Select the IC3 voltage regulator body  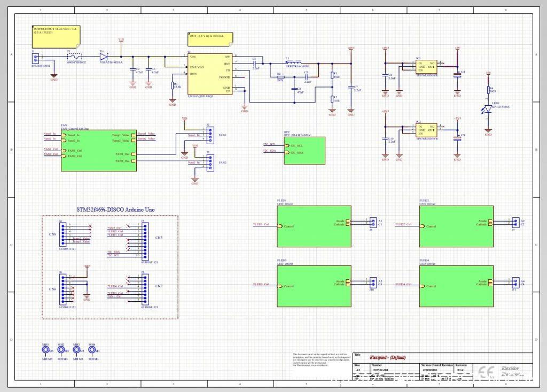[x=426, y=67]
